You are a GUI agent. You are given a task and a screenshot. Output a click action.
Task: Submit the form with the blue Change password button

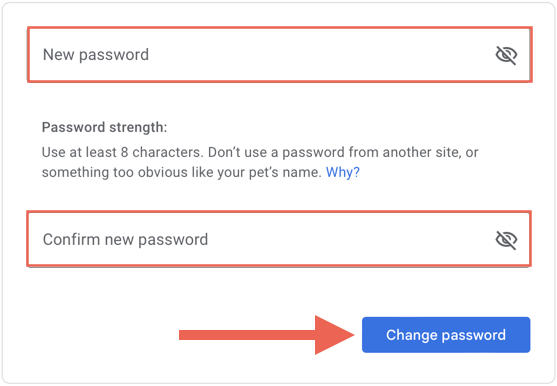446,335
